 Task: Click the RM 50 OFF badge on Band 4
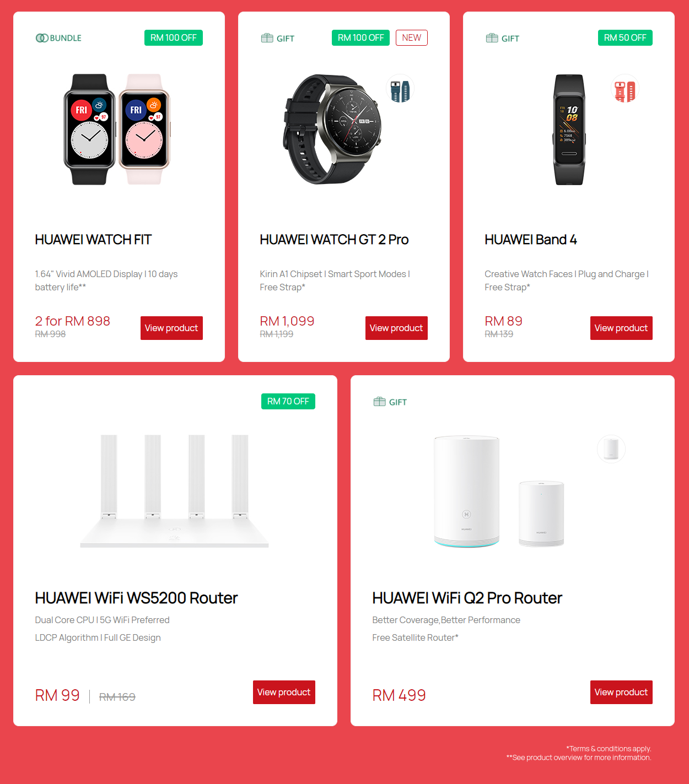coord(625,37)
